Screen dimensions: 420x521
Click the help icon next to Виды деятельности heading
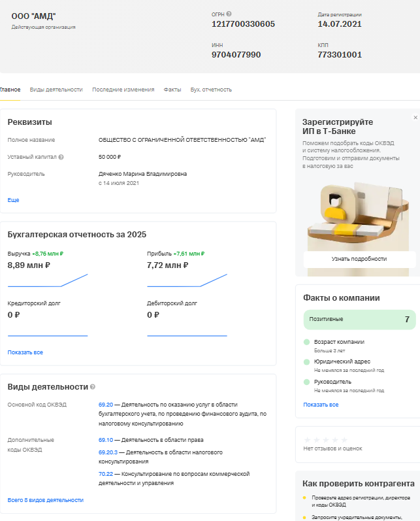[93, 387]
